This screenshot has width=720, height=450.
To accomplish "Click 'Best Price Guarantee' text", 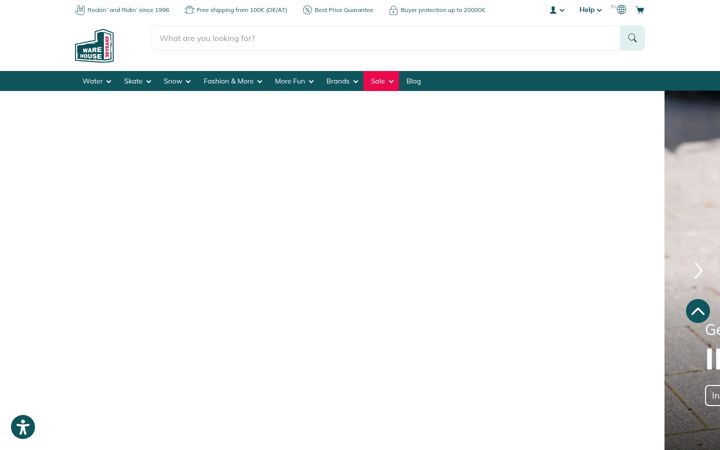I will pyautogui.click(x=343, y=10).
